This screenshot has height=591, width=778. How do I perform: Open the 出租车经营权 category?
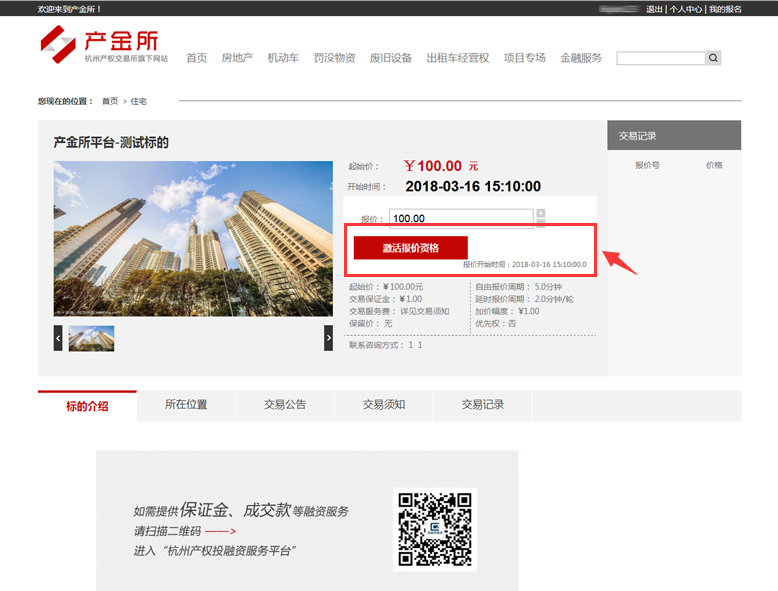tap(457, 58)
